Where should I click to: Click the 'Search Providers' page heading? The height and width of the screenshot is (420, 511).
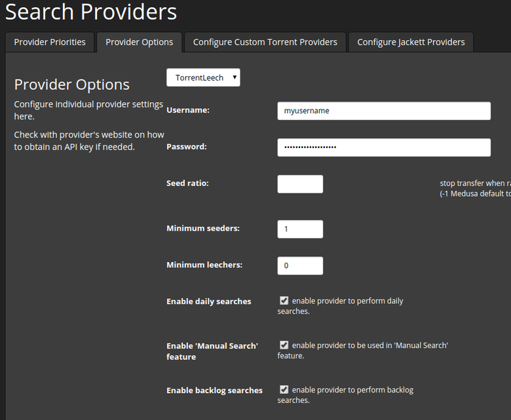[91, 12]
